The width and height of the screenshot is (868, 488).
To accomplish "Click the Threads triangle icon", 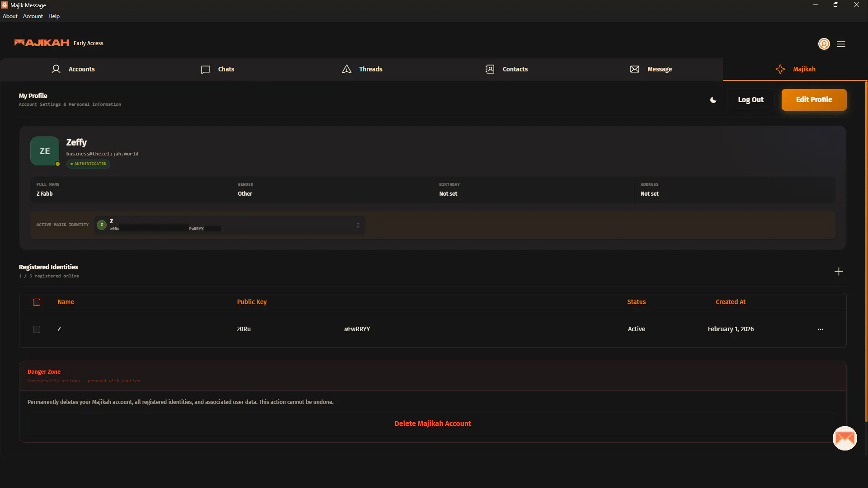I will (347, 69).
